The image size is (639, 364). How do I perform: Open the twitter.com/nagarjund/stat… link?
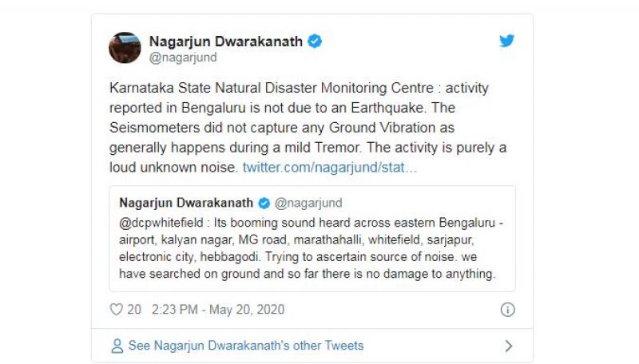click(330, 168)
